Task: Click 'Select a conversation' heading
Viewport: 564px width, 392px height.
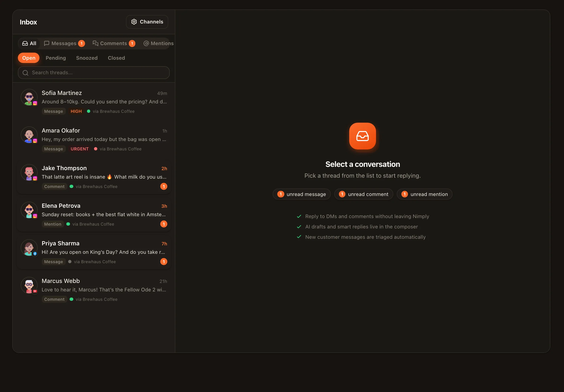Action: (x=363, y=164)
